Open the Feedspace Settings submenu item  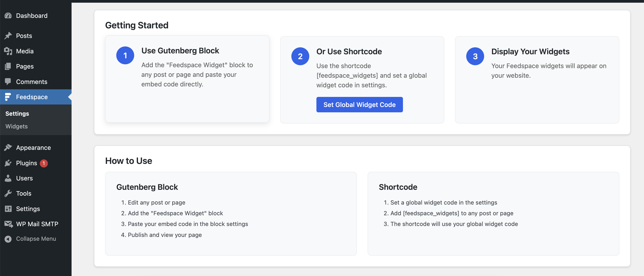[17, 113]
